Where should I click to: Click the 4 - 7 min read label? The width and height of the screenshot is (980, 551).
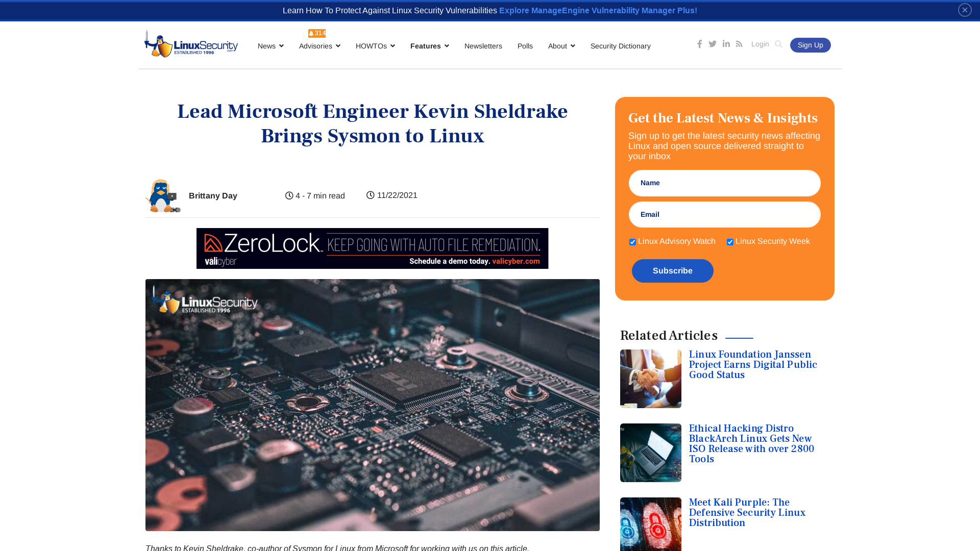point(315,196)
